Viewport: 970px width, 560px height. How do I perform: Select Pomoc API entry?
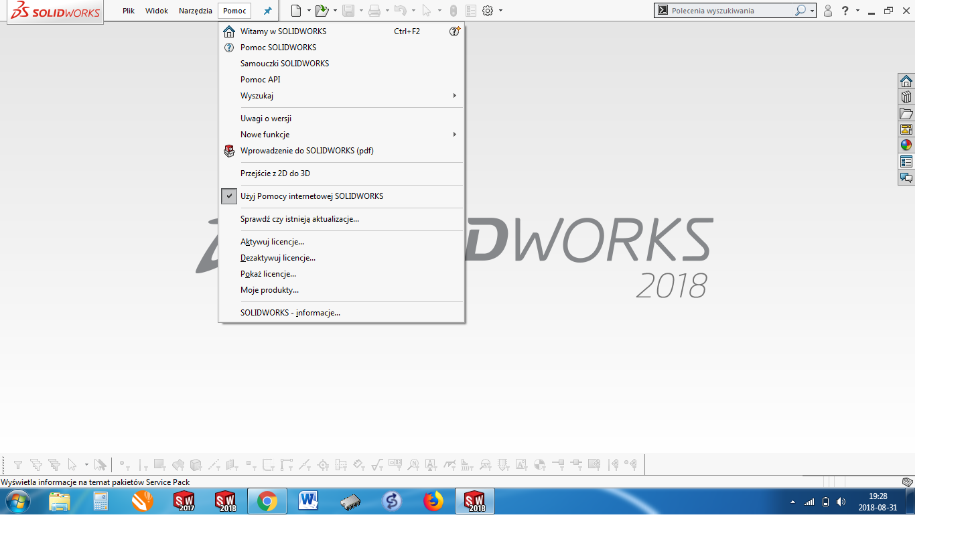342,80
